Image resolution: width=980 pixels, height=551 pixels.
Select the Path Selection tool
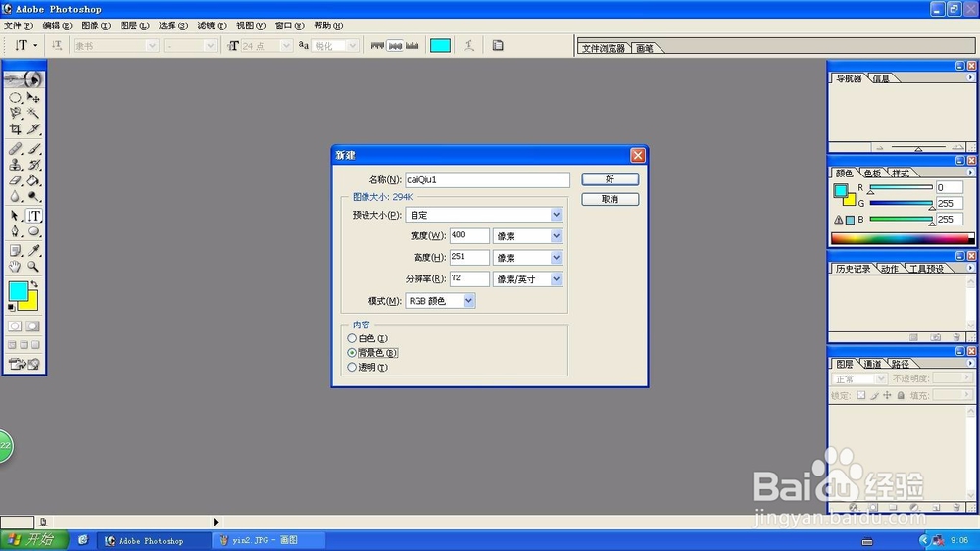point(15,216)
